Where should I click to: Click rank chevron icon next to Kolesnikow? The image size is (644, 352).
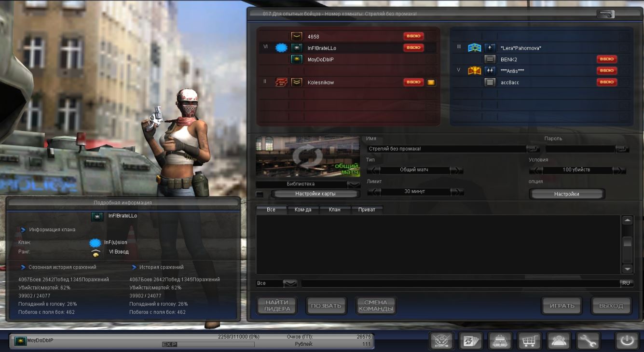point(296,82)
